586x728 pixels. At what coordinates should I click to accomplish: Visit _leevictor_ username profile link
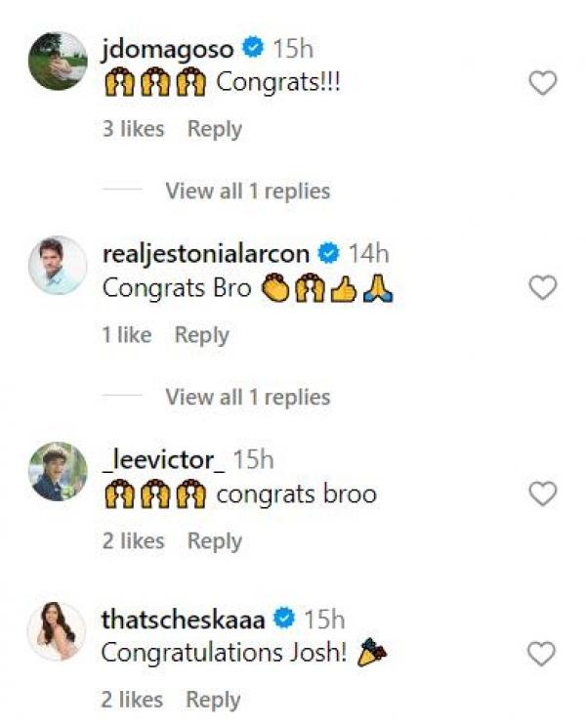tap(163, 460)
